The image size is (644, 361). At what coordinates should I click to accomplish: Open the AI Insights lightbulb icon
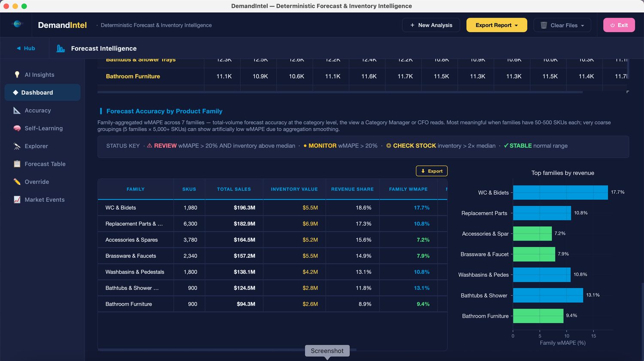click(17, 75)
